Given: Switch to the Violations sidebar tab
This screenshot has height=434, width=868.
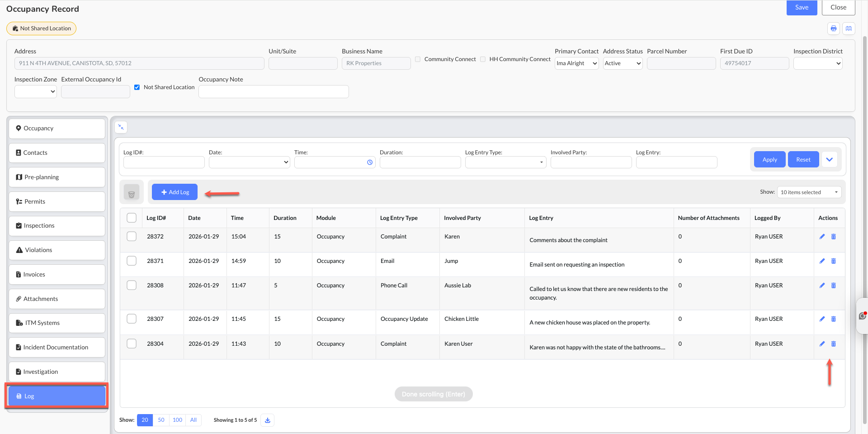Looking at the screenshot, I should [x=57, y=250].
